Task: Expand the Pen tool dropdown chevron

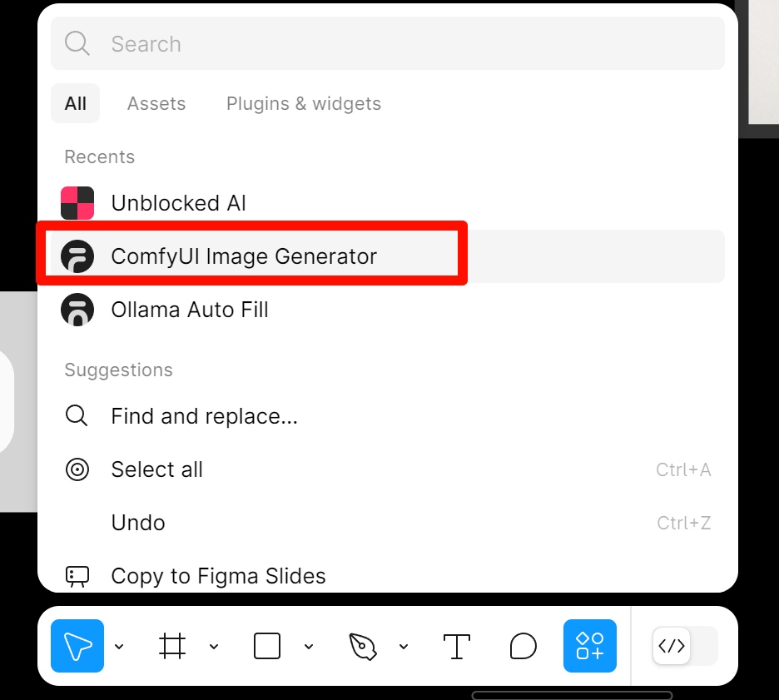Action: (404, 647)
